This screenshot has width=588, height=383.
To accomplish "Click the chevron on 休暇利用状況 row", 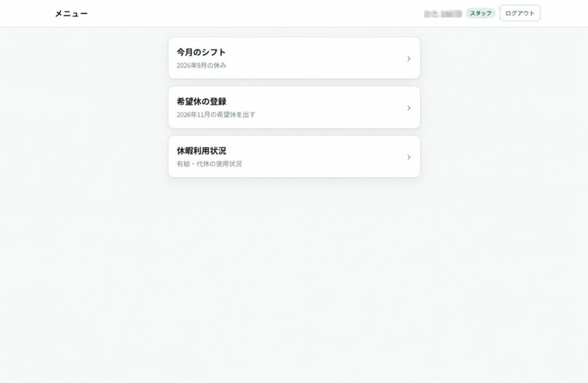I will click(409, 157).
